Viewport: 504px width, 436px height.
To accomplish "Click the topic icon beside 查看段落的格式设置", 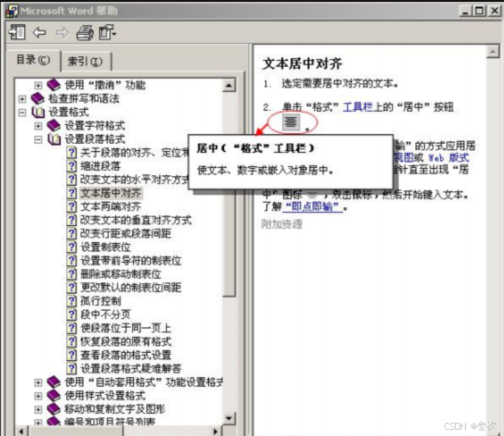I will click(71, 355).
